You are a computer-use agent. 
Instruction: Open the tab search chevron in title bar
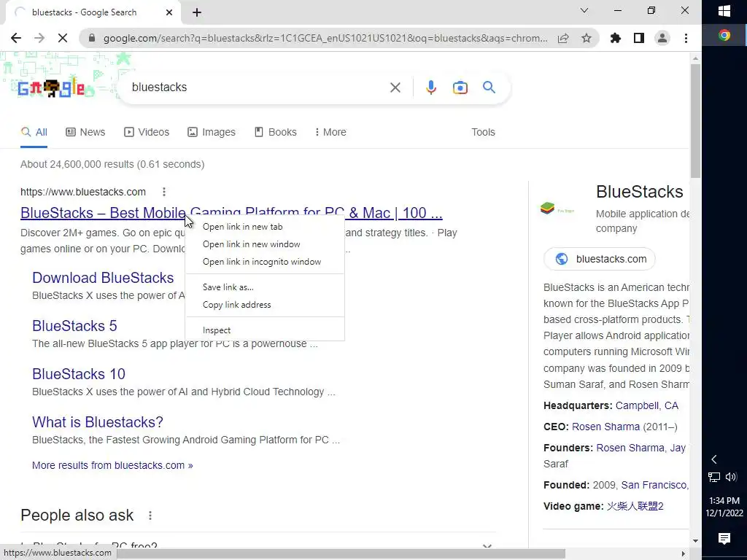pyautogui.click(x=584, y=10)
